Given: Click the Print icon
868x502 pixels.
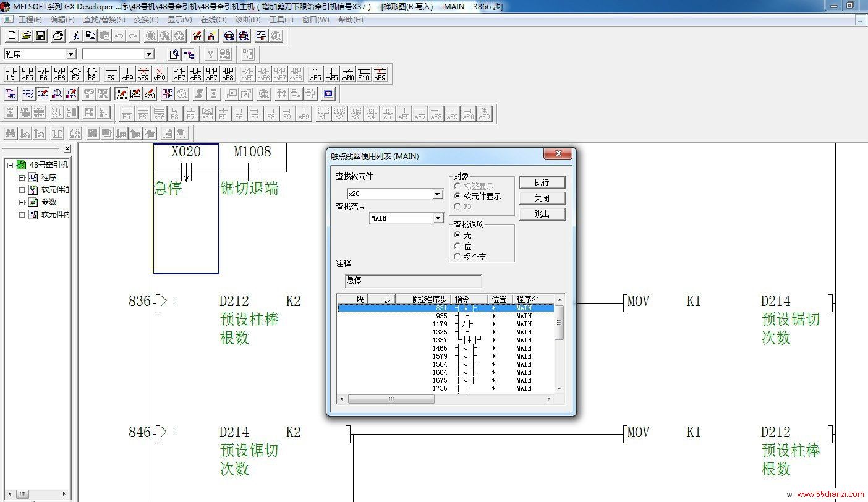Looking at the screenshot, I should click(58, 36).
